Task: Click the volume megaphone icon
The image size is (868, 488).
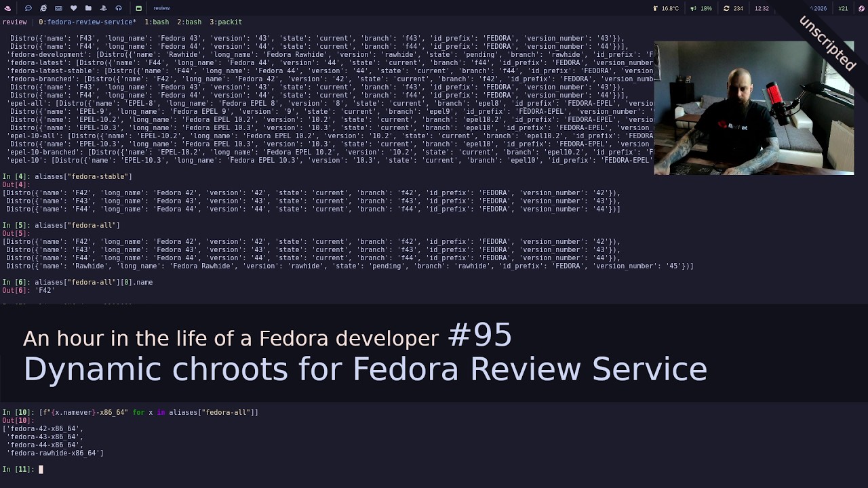Action: click(693, 8)
